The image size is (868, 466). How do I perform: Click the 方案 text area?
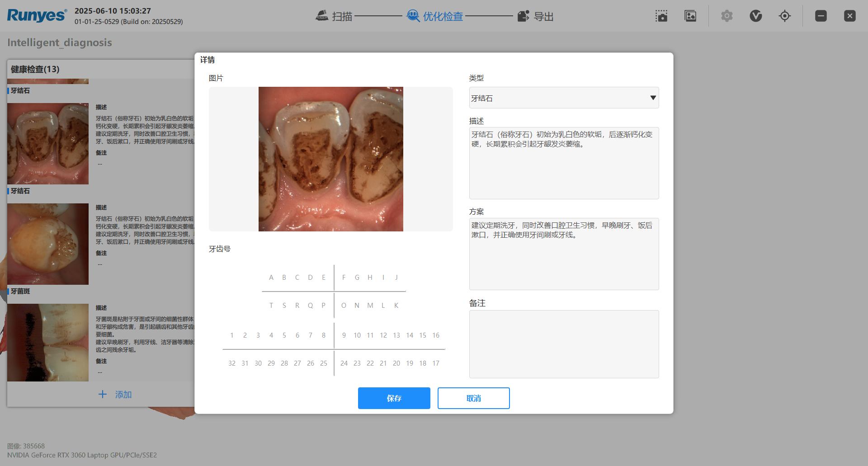[564, 254]
